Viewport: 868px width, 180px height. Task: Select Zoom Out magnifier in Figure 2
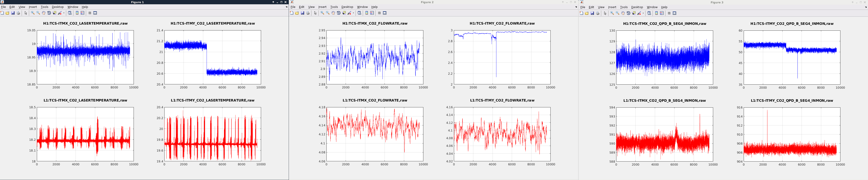(x=328, y=13)
